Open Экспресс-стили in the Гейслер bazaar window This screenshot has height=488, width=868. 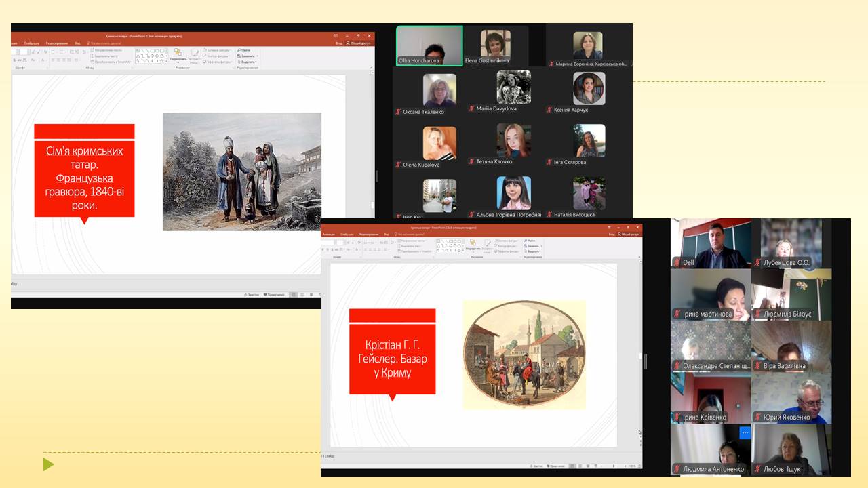[x=488, y=248]
